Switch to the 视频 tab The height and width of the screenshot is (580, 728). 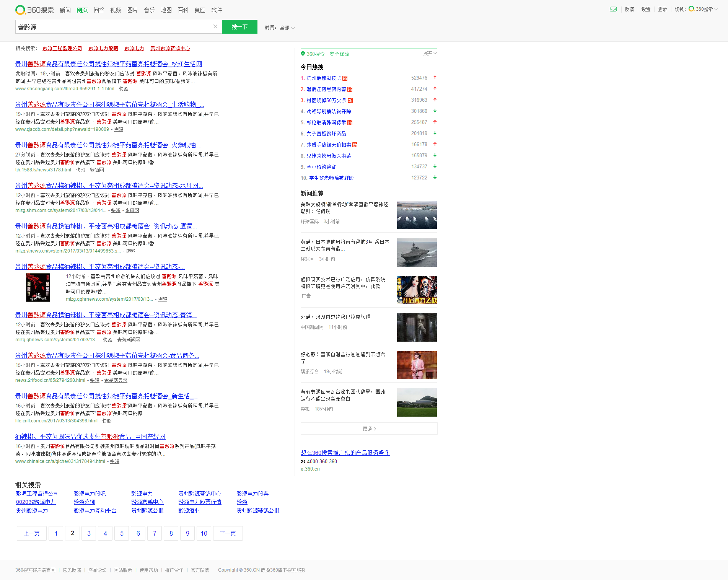(x=116, y=10)
